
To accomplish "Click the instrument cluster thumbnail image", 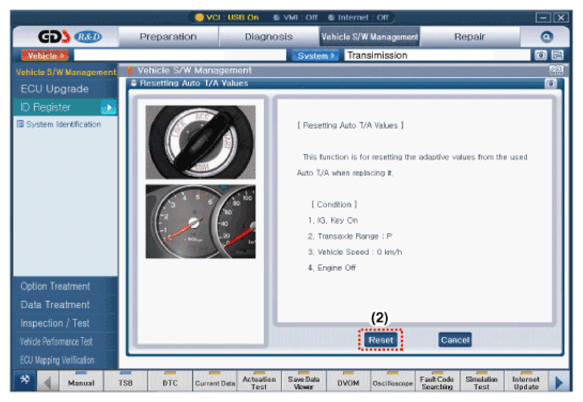I will (x=200, y=221).
